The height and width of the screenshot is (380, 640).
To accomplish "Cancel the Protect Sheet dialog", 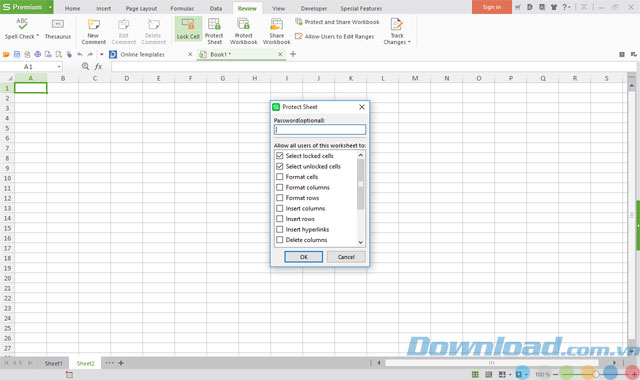I will click(346, 257).
